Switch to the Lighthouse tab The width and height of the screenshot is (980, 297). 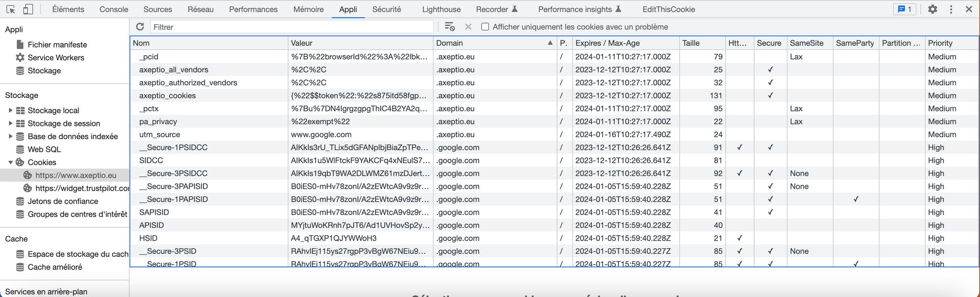click(441, 9)
